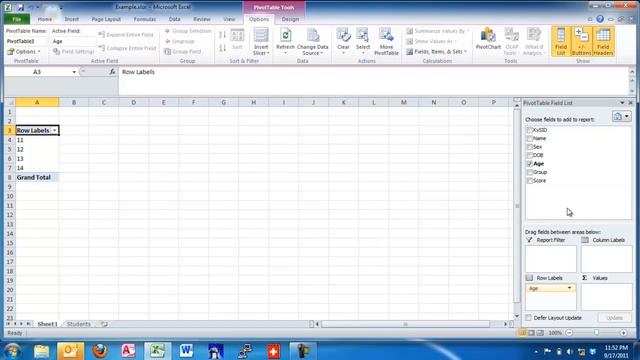
Task: Switch to the Students sheet tab
Action: (x=78, y=324)
